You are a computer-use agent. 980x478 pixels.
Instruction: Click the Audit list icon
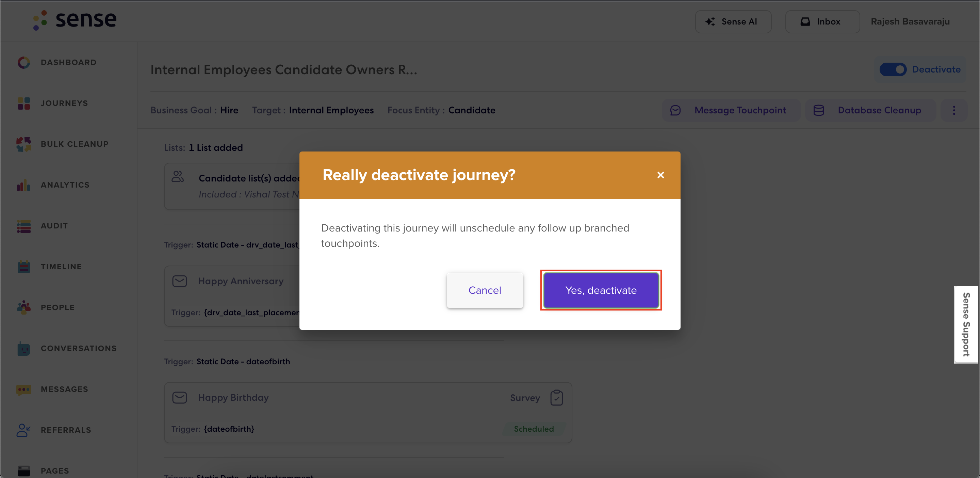[x=23, y=226]
